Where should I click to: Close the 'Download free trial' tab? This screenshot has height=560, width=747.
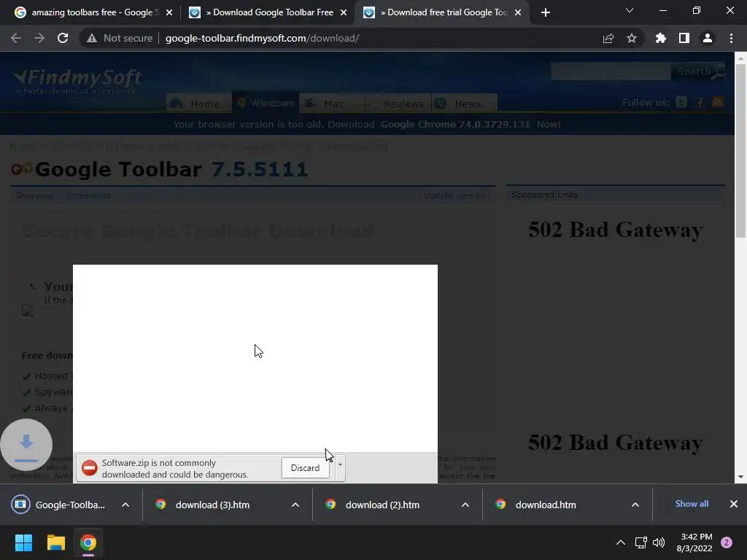click(518, 13)
